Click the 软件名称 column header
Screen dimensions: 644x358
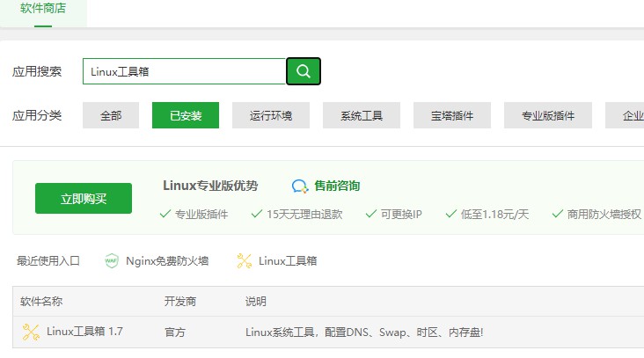(x=41, y=302)
